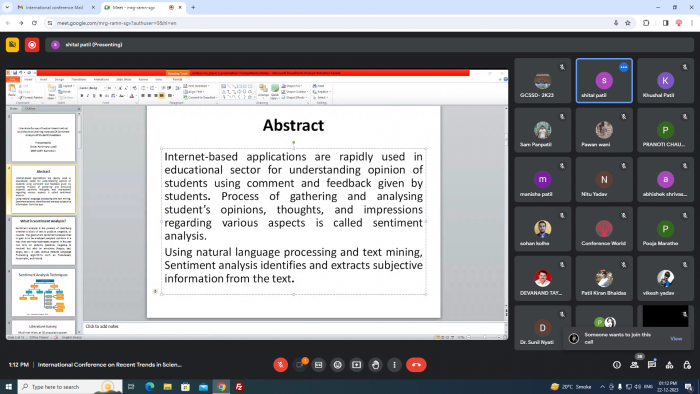Turn on captions in Meet
Image resolution: width=700 pixels, height=394 pixels.
[x=318, y=365]
